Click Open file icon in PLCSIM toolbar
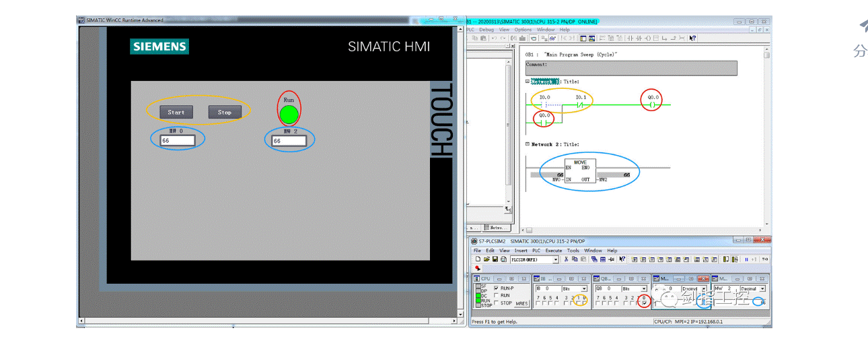This screenshot has width=868, height=345. click(x=486, y=259)
